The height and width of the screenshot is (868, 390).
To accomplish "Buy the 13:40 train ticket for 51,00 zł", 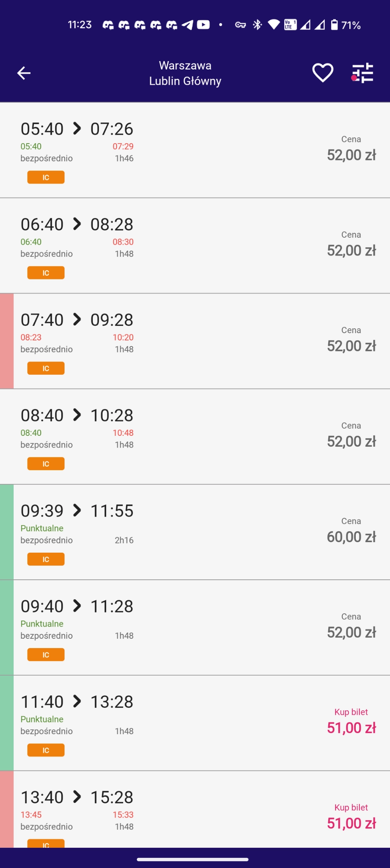I will click(351, 818).
